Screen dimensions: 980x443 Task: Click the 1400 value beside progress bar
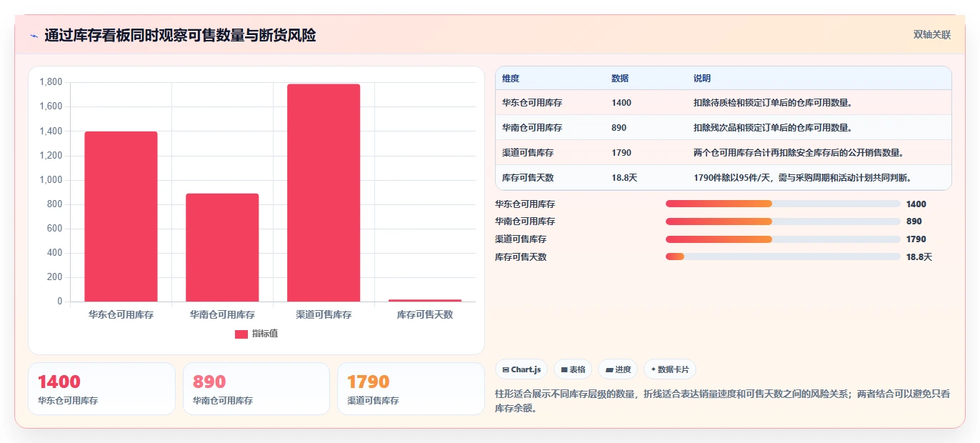916,204
